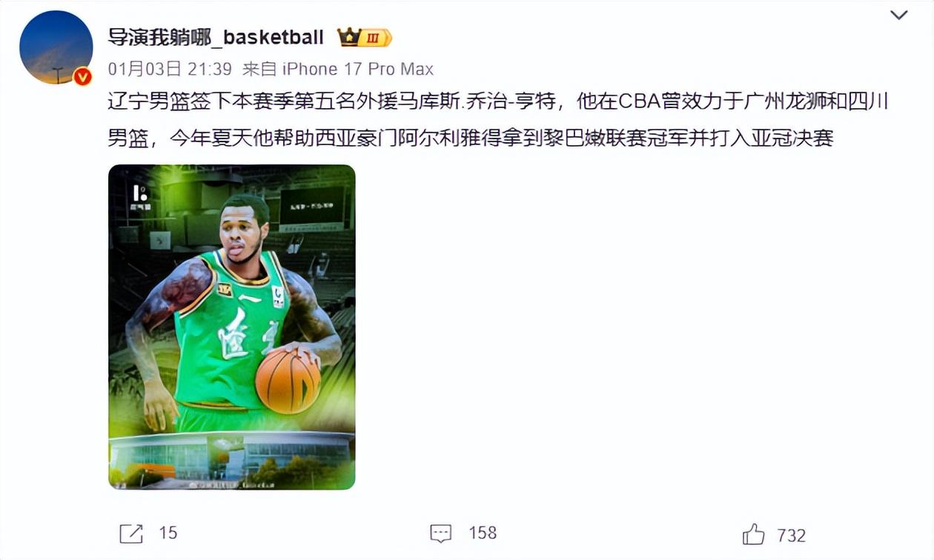Enlarge the green jersey player image
The image size is (934, 560).
tap(232, 327)
